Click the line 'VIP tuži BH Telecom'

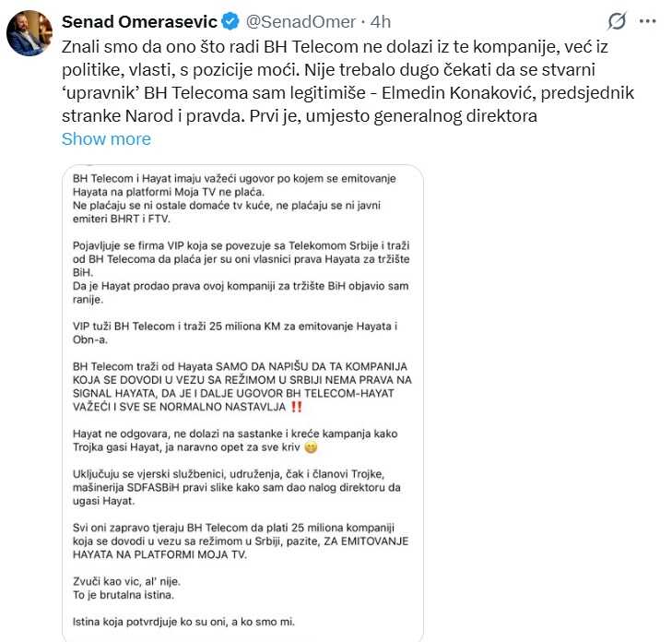(235, 333)
